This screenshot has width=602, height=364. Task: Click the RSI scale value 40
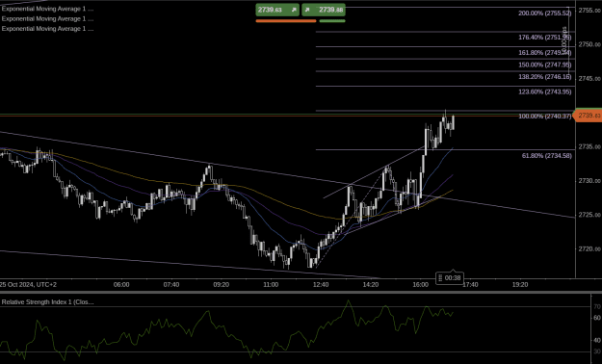click(597, 340)
